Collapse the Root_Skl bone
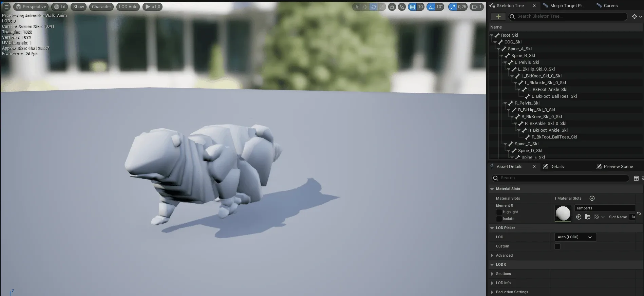Viewport: 644px width, 296px height. point(492,35)
